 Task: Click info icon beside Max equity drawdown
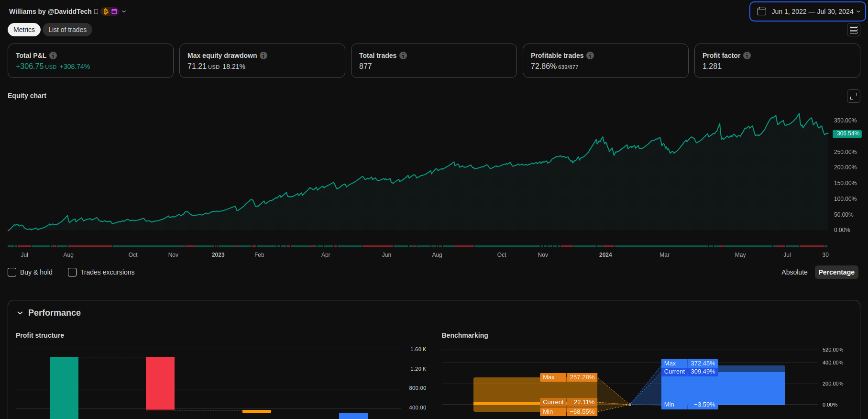[264, 55]
